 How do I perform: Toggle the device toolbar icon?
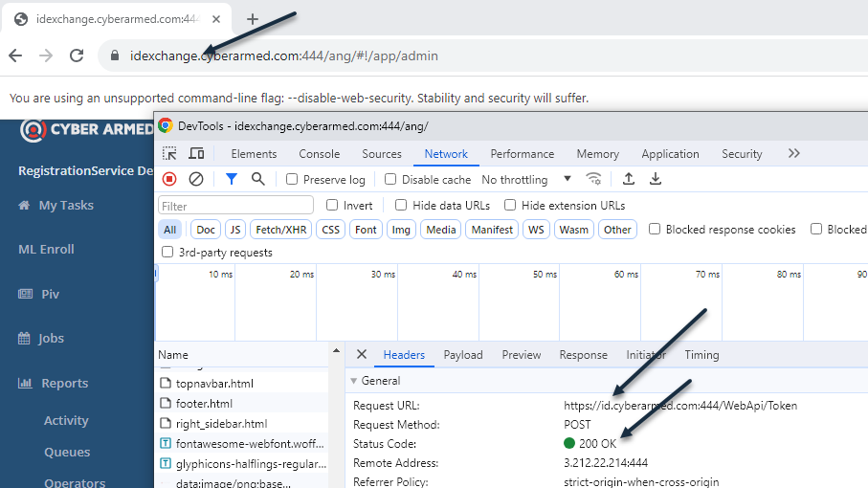pyautogui.click(x=196, y=153)
